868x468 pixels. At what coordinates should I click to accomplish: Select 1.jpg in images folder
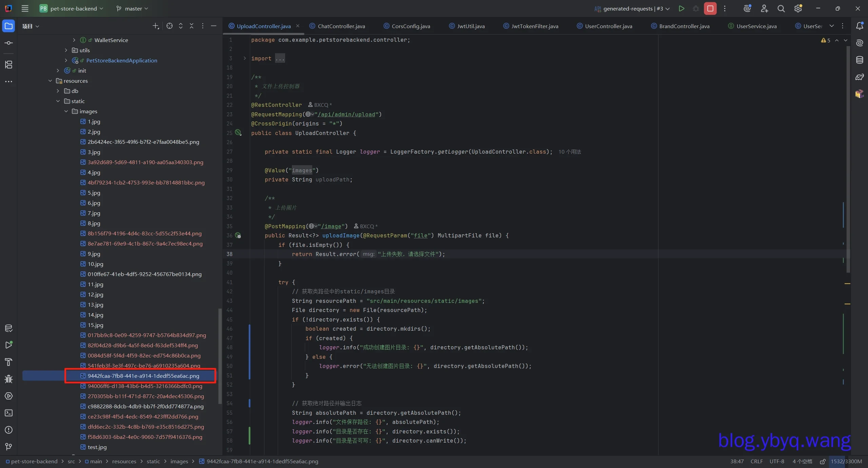pyautogui.click(x=94, y=121)
